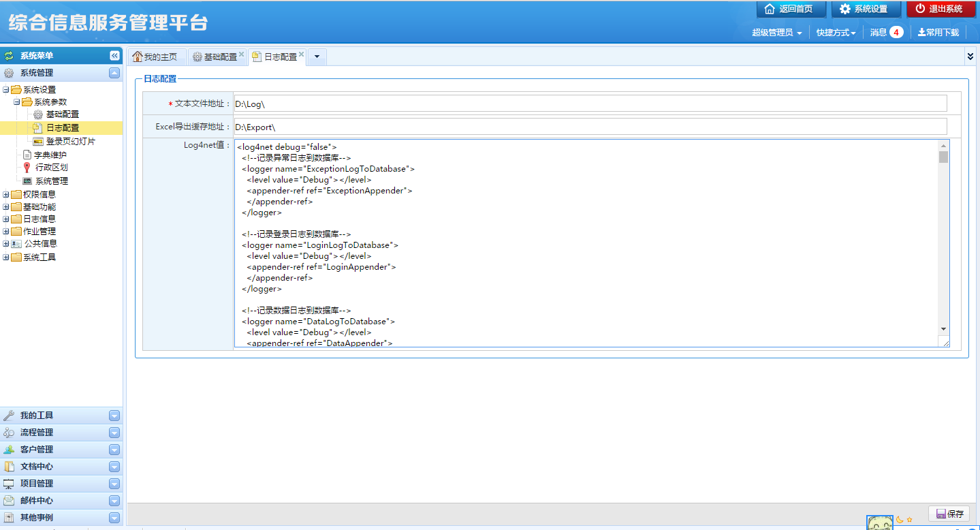This screenshot has height=530, width=980.
Task: Expand the 其他事例 accordion panel
Action: (114, 518)
